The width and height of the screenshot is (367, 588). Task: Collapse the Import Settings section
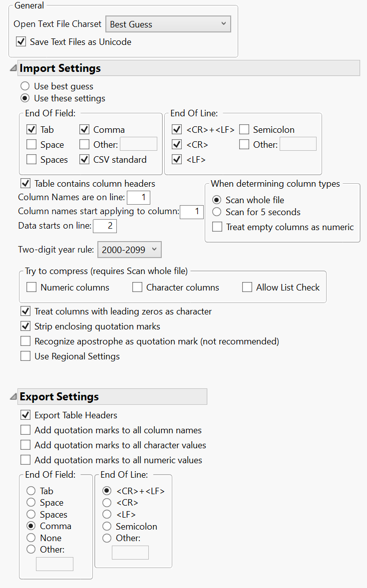click(x=12, y=67)
